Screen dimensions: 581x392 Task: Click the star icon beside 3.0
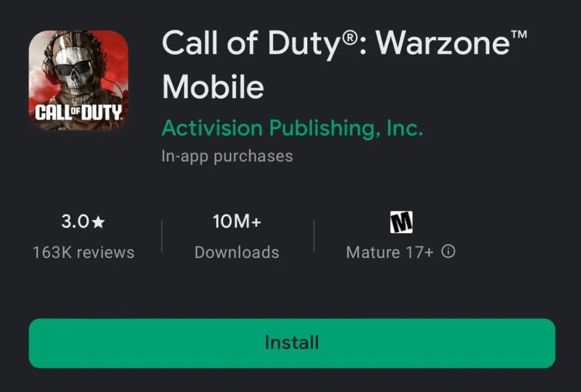tap(98, 222)
